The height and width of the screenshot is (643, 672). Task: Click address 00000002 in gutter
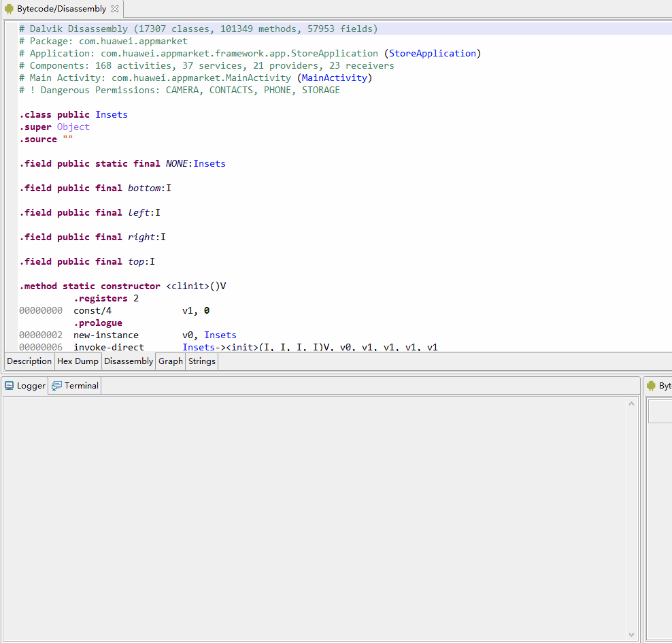click(41, 335)
